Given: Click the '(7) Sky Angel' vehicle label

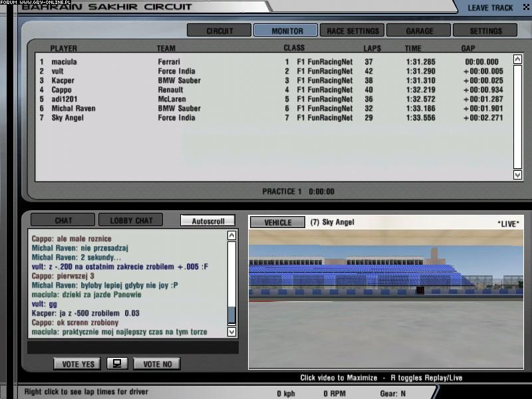Looking at the screenshot, I should (332, 222).
